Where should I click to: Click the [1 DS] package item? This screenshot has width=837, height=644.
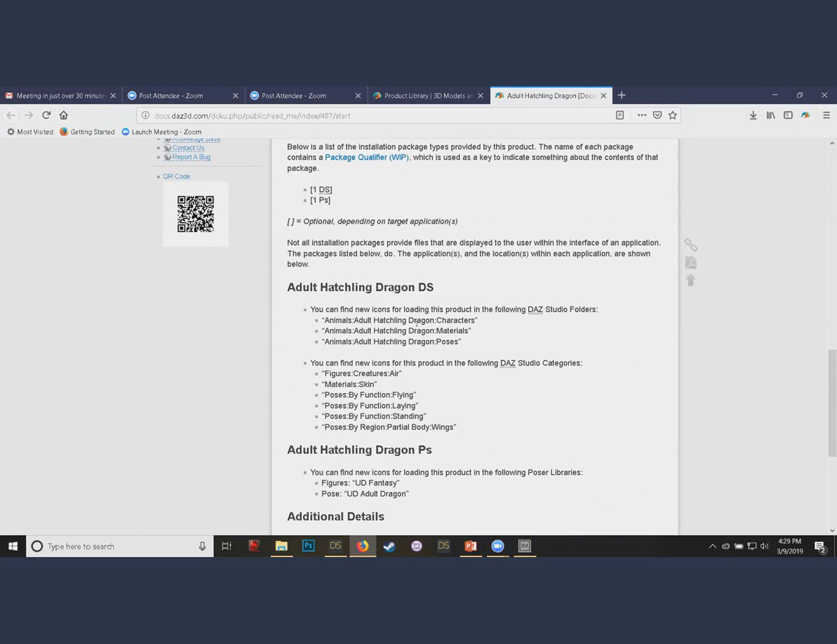pos(321,189)
